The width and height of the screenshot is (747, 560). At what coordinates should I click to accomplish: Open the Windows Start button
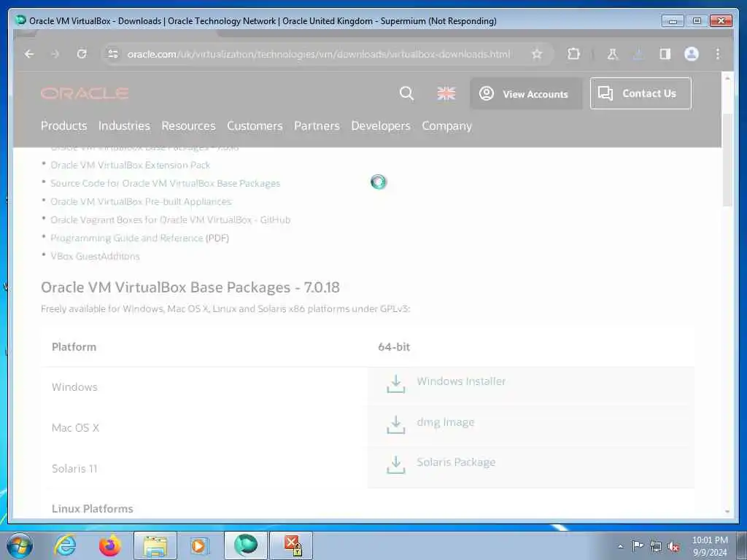[20, 545]
